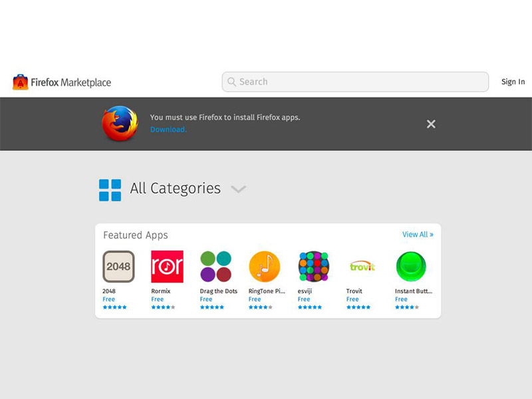Screen dimensions: 532x399
Task: Follow the Download link in banner
Action: pyautogui.click(x=168, y=130)
